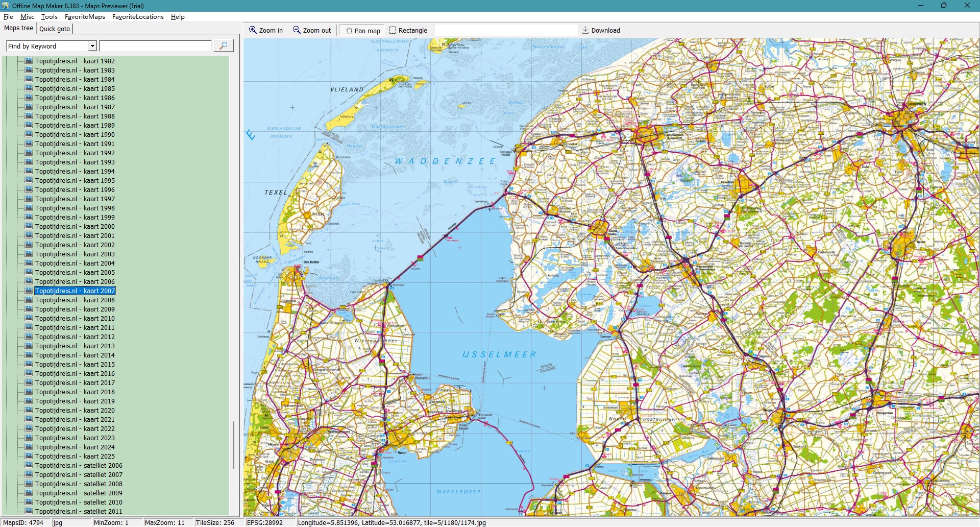The image size is (980, 527).
Task: Switch to the Quick goto tab
Action: pyautogui.click(x=55, y=29)
